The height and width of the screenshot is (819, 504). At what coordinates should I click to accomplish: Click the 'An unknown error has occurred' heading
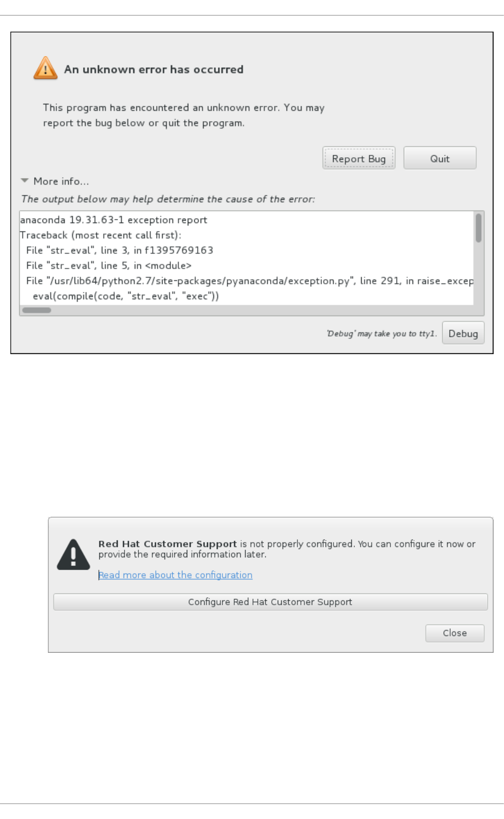[154, 70]
